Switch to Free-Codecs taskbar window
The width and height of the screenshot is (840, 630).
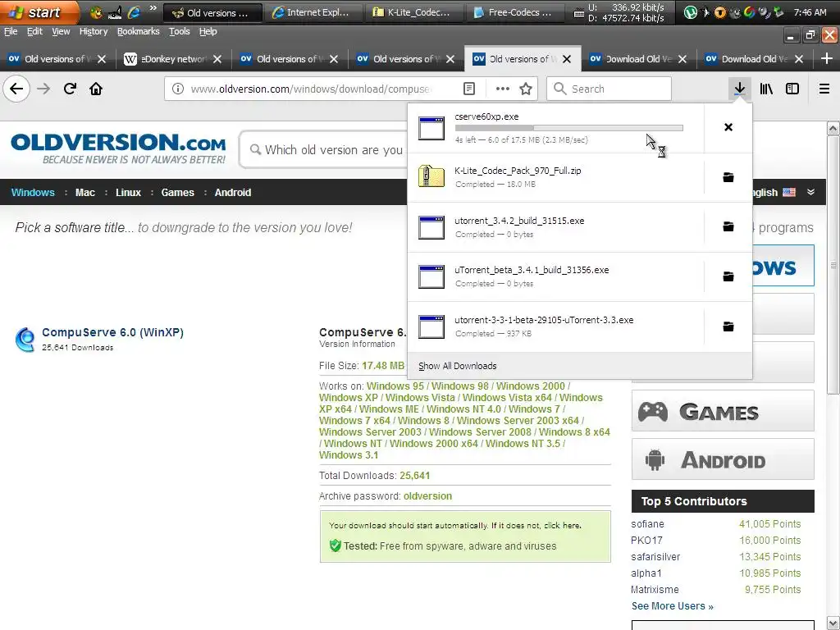(x=514, y=12)
